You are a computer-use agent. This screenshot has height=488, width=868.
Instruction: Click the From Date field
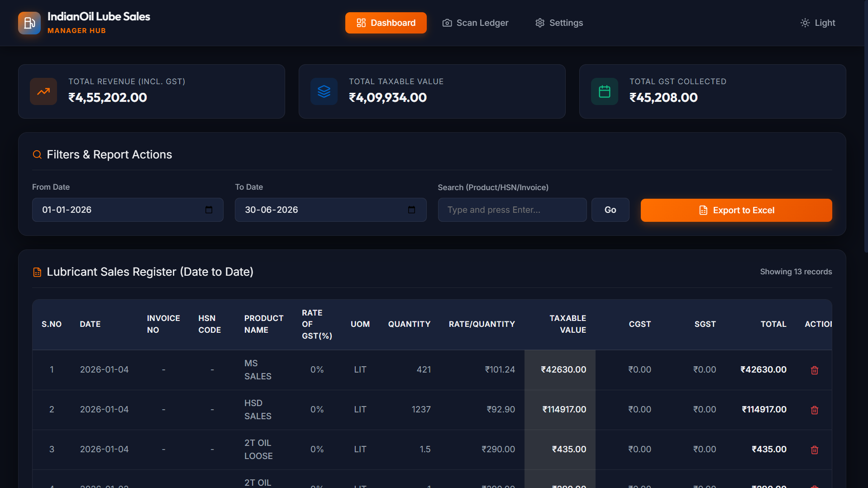point(128,210)
